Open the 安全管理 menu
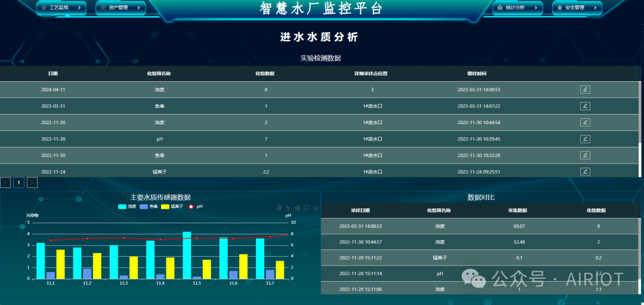Screen dimensions: 644x305 (x=577, y=7)
